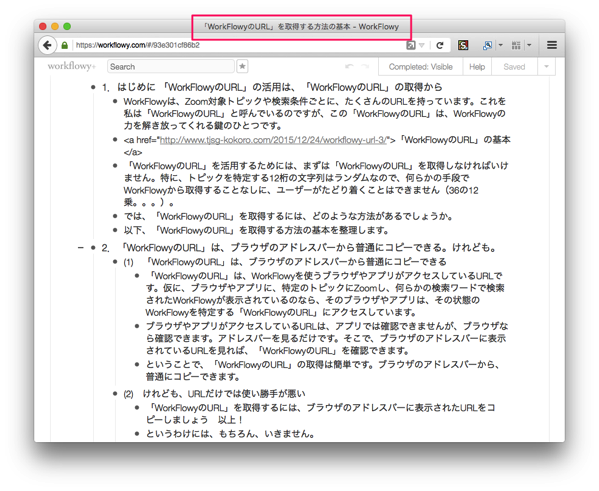This screenshot has height=491, width=599.
Task: Click the workflowy logo
Action: [71, 66]
